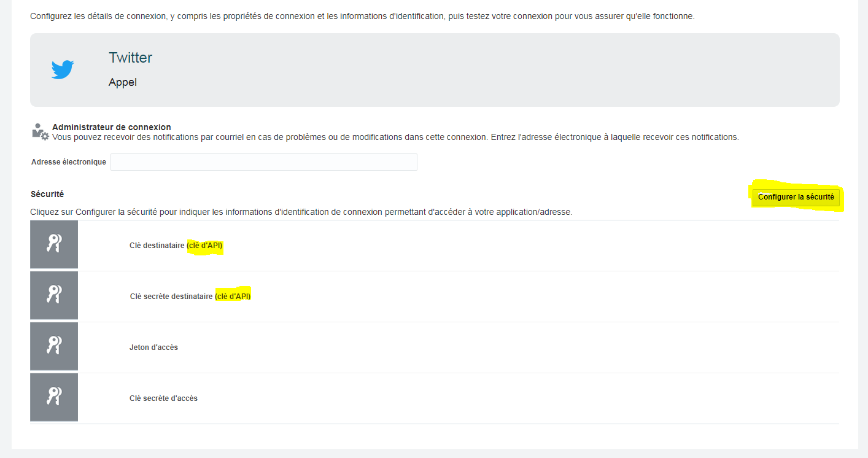Click the connection administrator person-gear icon
The image size is (868, 458).
(x=40, y=132)
